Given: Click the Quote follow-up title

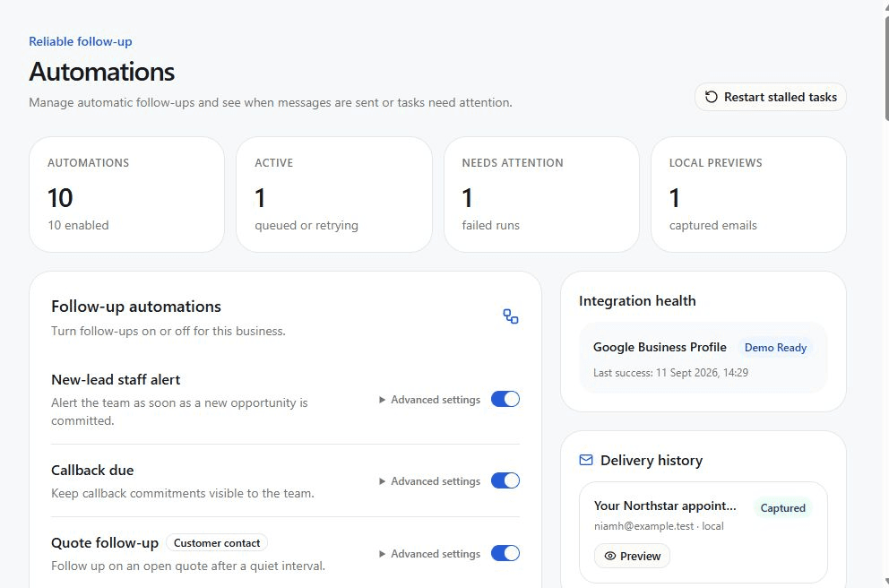Looking at the screenshot, I should click(105, 543).
